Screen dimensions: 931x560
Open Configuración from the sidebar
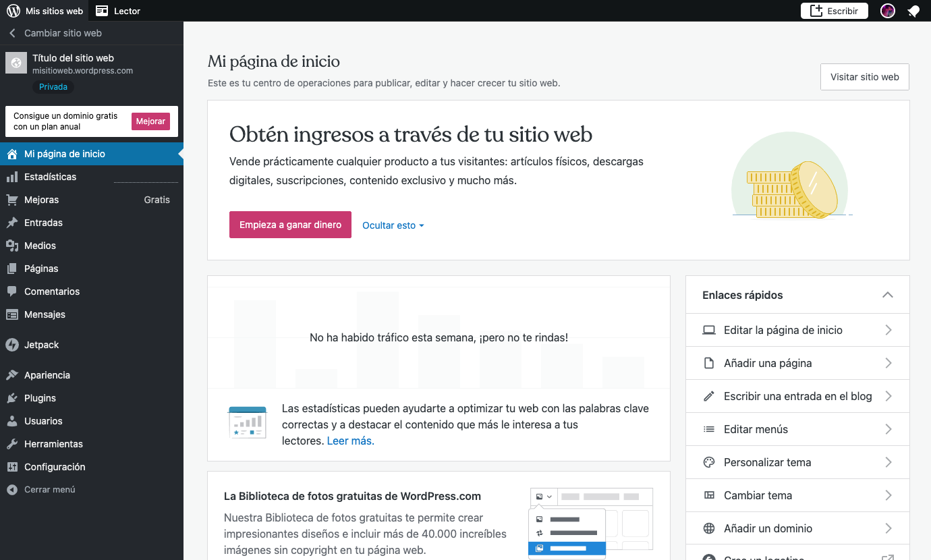(53, 466)
